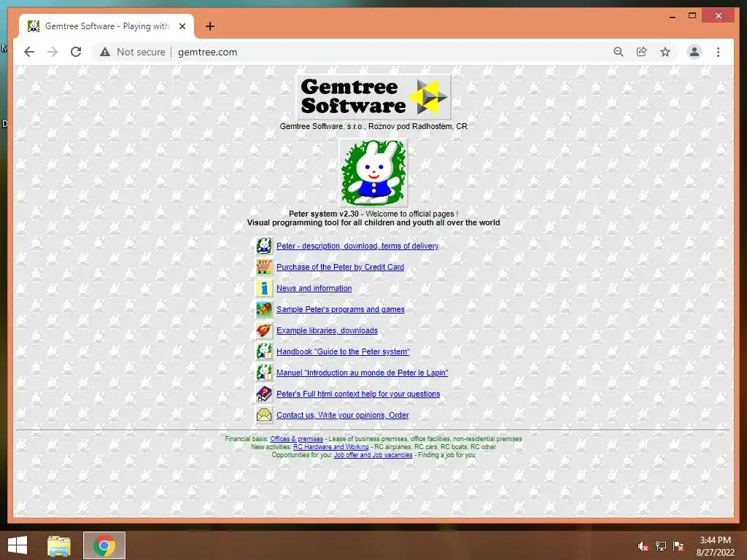Viewport: 747px width, 560px height.
Task: Click the rabbit icon beside Peter description link
Action: [264, 246]
